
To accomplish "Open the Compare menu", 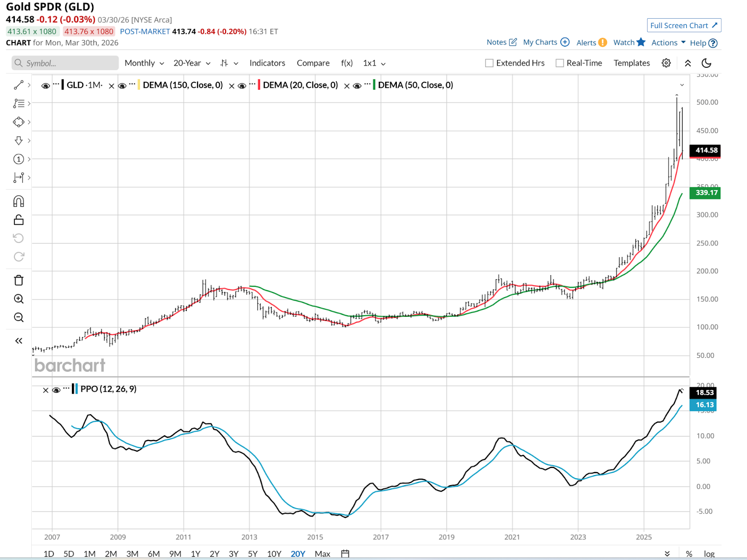I will point(313,63).
